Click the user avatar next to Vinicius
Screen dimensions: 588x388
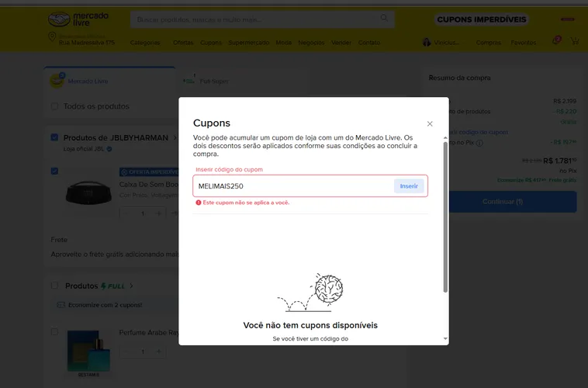tap(427, 42)
